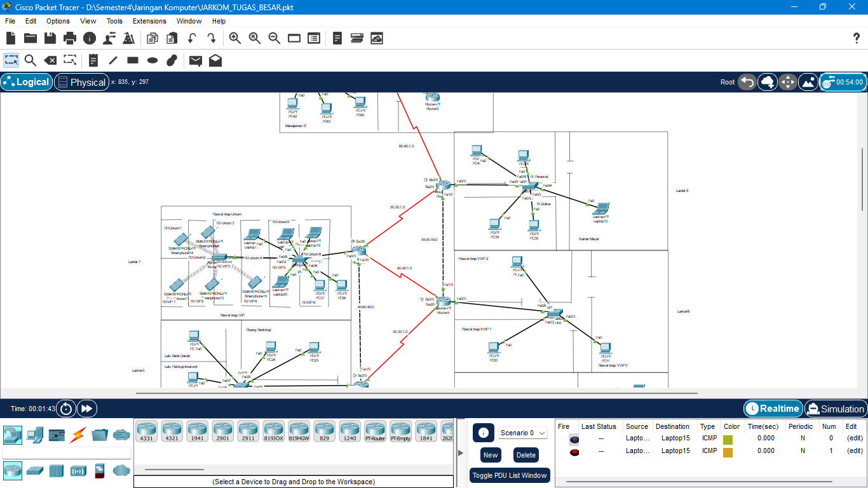Choose the Place Note tool
Screen dimensions: 868x488
click(x=93, y=60)
